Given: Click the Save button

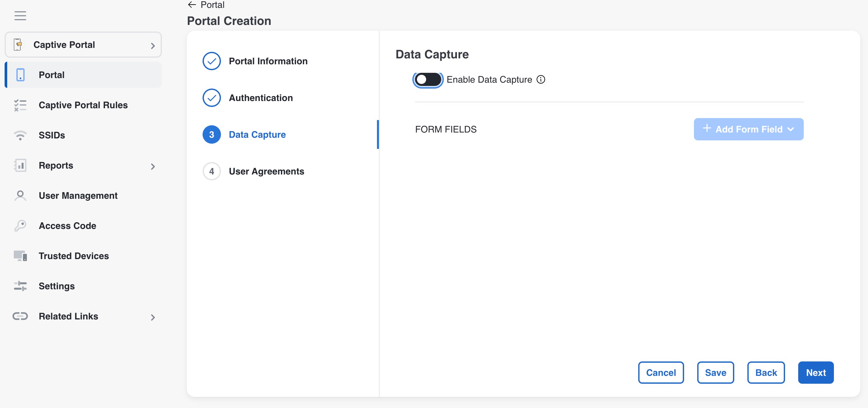Looking at the screenshot, I should click(x=715, y=373).
